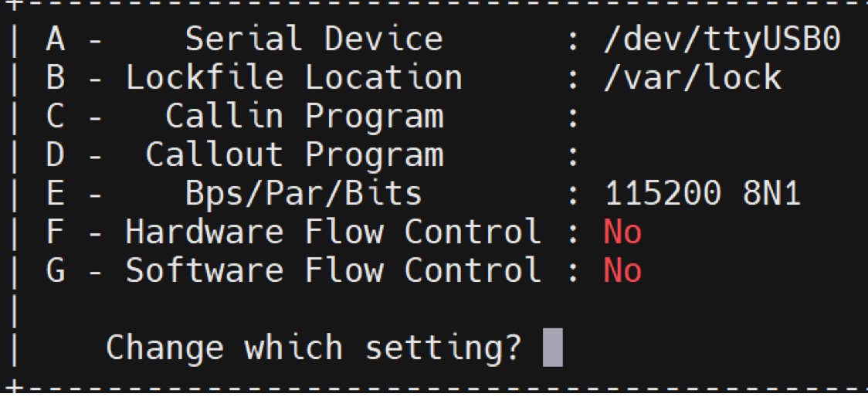Screen dimensions: 868x397
Task: Click the option letter F
Action: click(x=55, y=232)
